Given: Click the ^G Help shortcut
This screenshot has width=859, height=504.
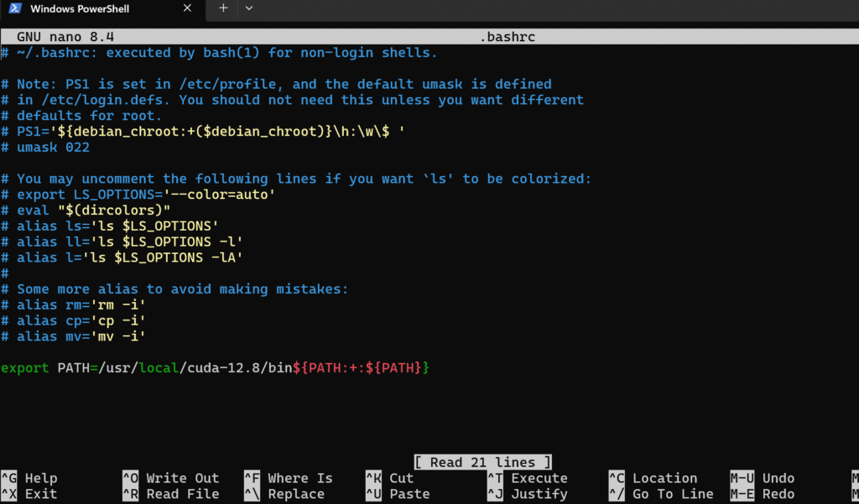Looking at the screenshot, I should (30, 478).
